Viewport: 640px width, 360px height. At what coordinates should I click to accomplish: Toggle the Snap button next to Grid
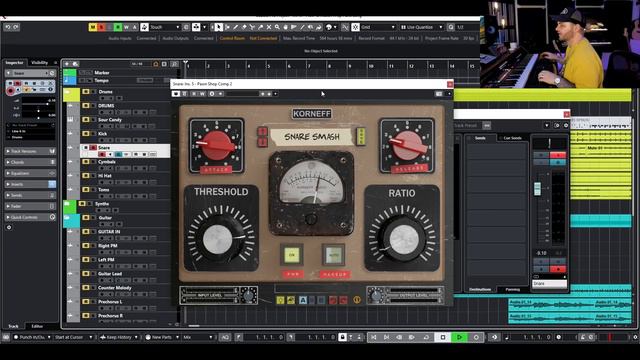355,27
